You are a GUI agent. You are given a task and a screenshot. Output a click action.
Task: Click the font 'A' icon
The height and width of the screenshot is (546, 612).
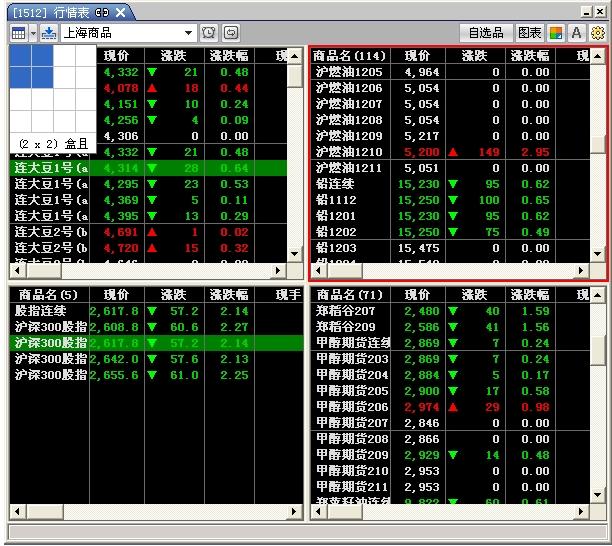tap(577, 33)
